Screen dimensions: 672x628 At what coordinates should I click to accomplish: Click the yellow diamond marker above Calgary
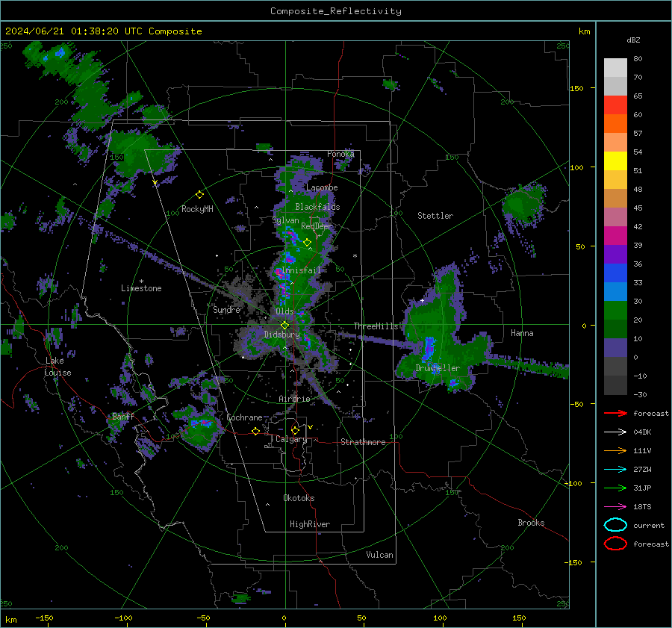pos(295,430)
